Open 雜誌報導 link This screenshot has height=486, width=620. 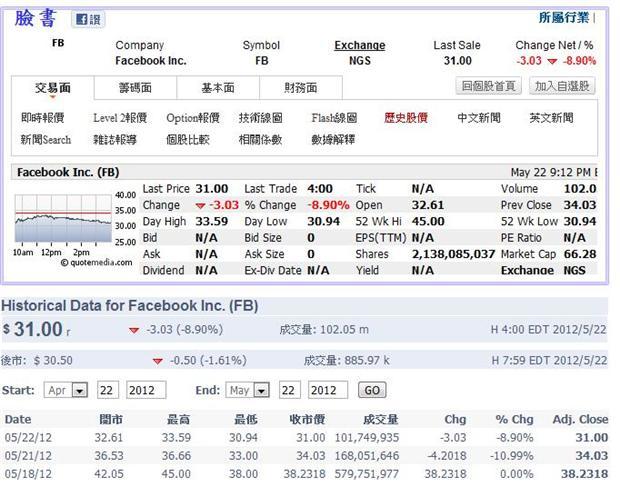pyautogui.click(x=115, y=140)
